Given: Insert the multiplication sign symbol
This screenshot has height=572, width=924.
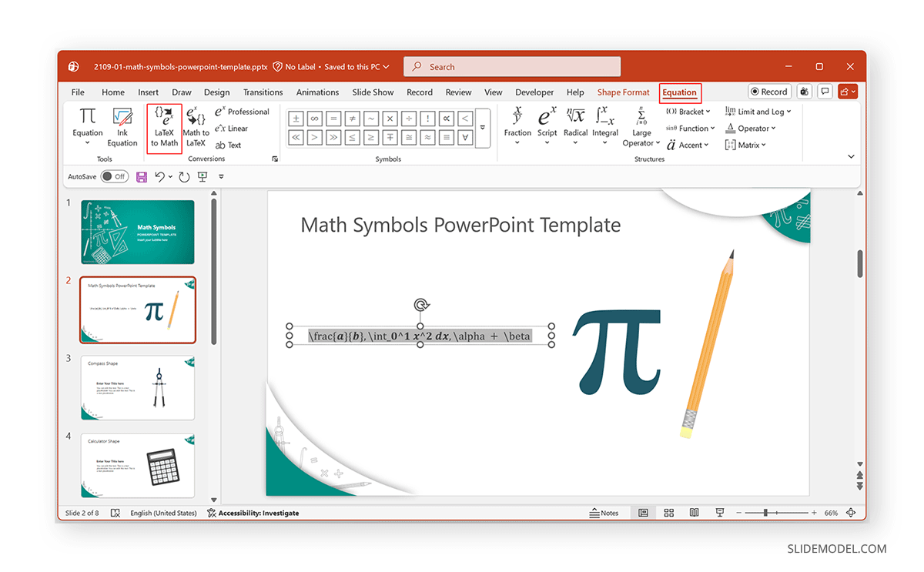Looking at the screenshot, I should tap(389, 119).
